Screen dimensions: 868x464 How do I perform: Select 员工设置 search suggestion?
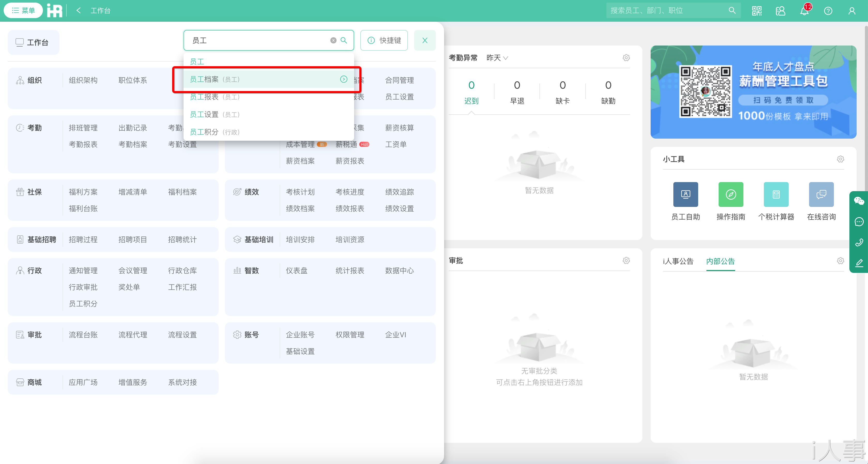click(269, 114)
